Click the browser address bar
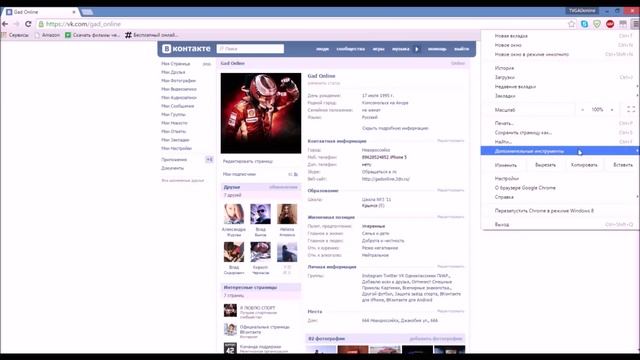Image resolution: width=640 pixels, height=360 pixels. pyautogui.click(x=300, y=24)
